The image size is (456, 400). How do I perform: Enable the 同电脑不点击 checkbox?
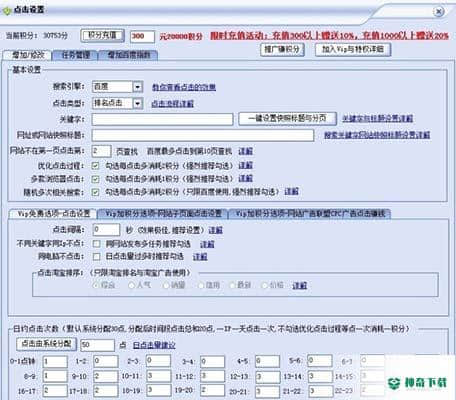[96, 256]
